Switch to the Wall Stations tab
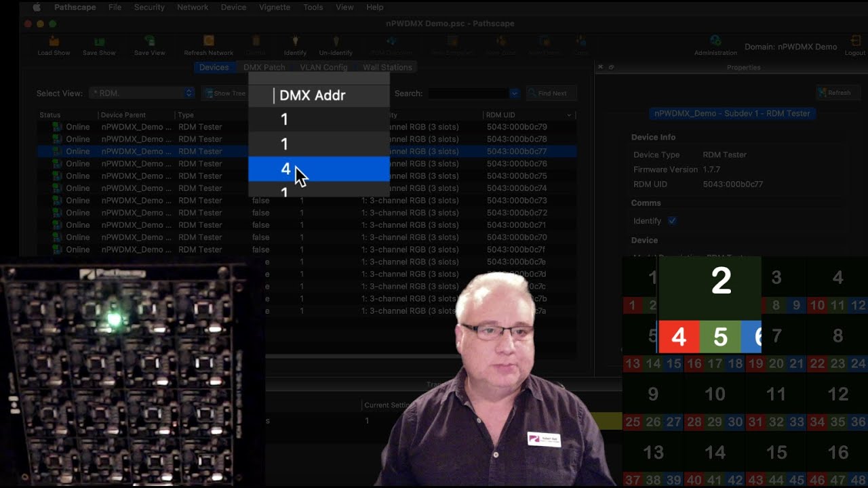This screenshot has height=488, width=868. (387, 67)
